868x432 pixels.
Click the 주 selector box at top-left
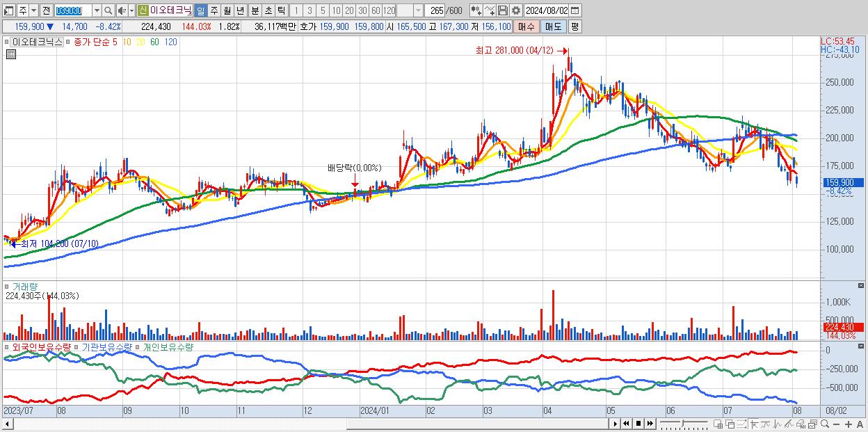point(23,10)
